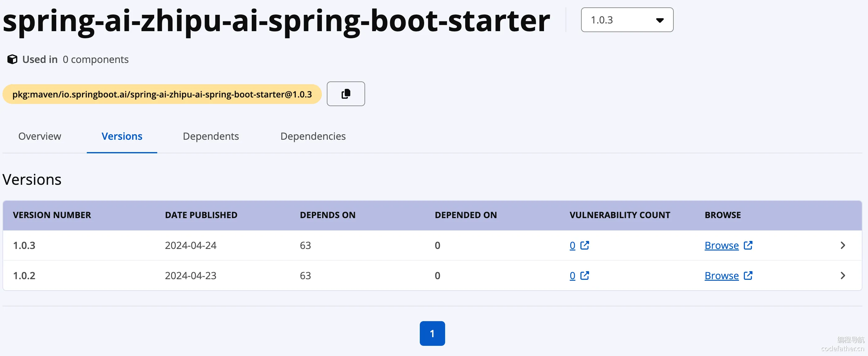The height and width of the screenshot is (356, 868).
Task: Select version number 1.0.3 cell
Action: tap(24, 246)
